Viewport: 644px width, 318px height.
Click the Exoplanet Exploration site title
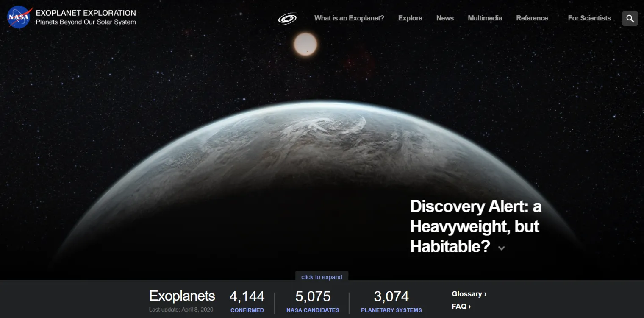coord(86,13)
